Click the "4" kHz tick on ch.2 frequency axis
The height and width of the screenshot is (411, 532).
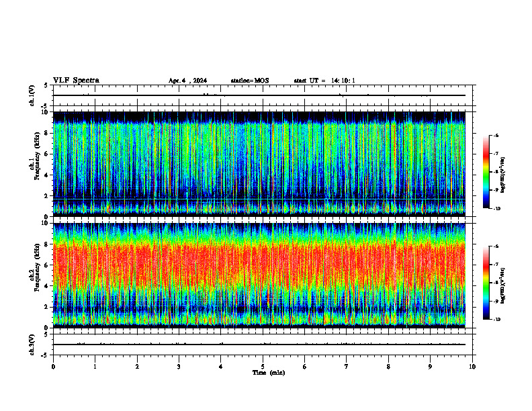click(46, 286)
